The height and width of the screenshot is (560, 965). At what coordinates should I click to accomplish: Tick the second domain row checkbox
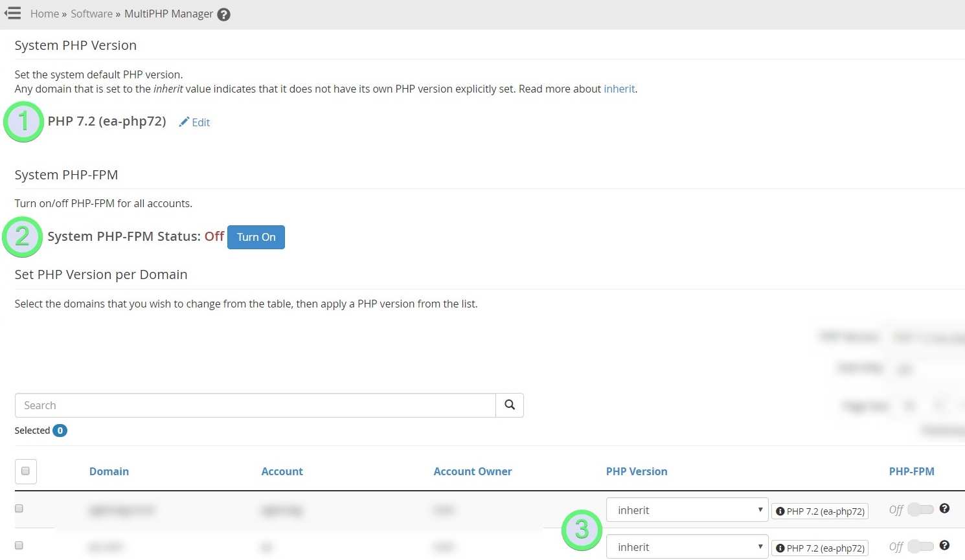coord(19,546)
